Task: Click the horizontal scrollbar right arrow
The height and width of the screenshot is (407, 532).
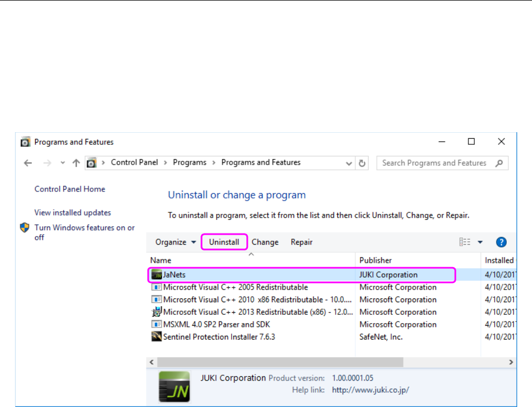Action: tap(511, 362)
